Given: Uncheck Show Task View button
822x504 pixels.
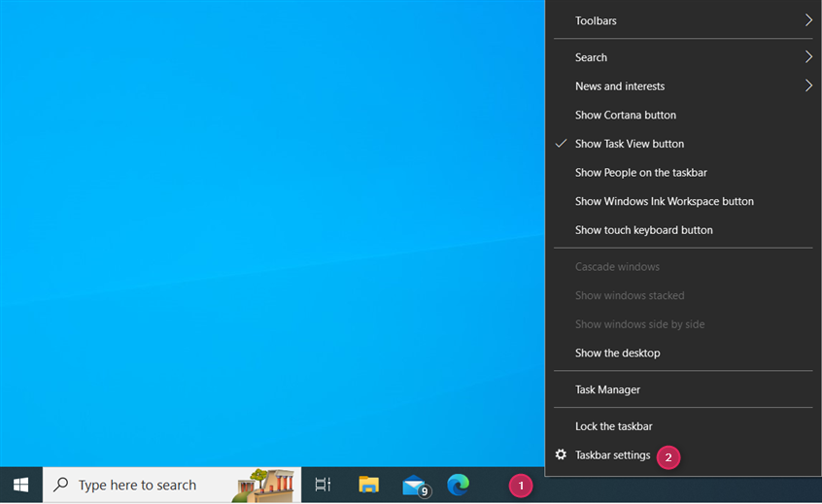Looking at the screenshot, I should [x=683, y=144].
